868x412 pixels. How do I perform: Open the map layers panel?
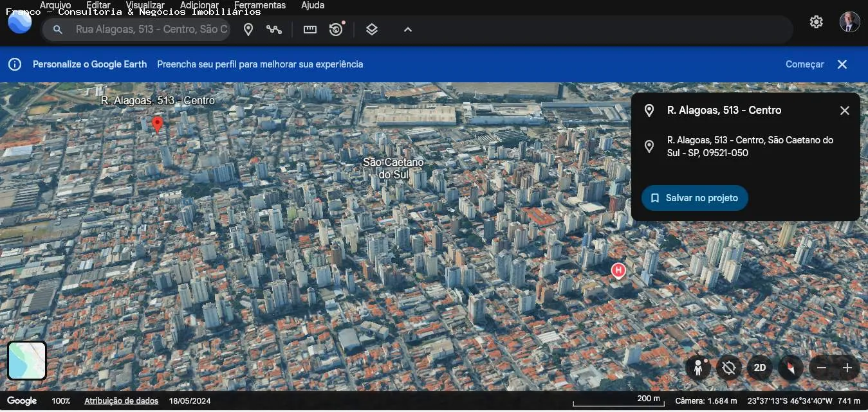pos(372,30)
